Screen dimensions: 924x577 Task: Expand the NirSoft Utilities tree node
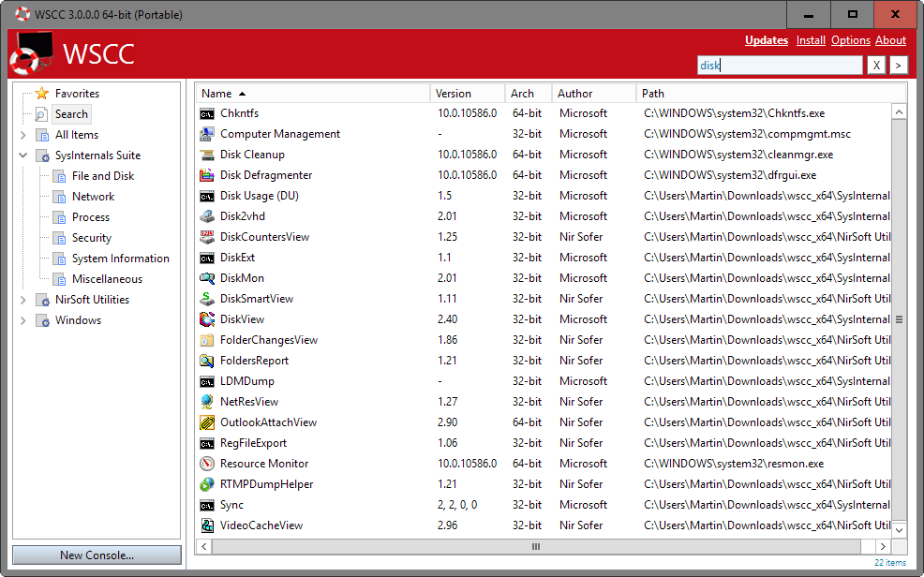[x=23, y=300]
